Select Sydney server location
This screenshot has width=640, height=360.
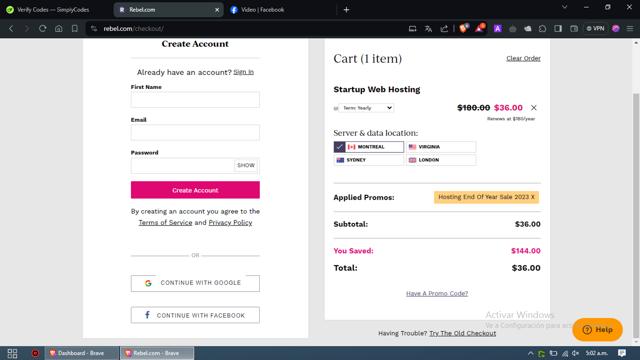(x=369, y=160)
